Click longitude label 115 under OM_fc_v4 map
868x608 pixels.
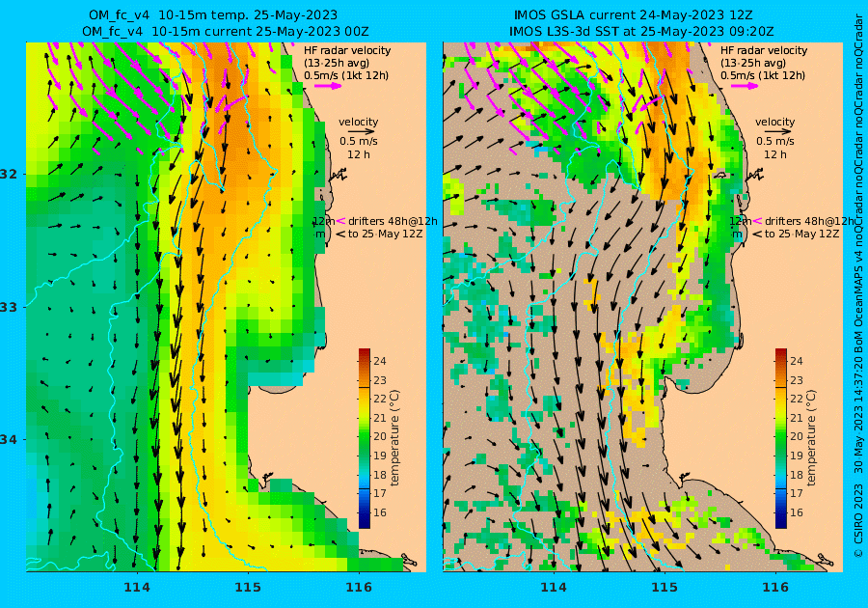pos(248,588)
